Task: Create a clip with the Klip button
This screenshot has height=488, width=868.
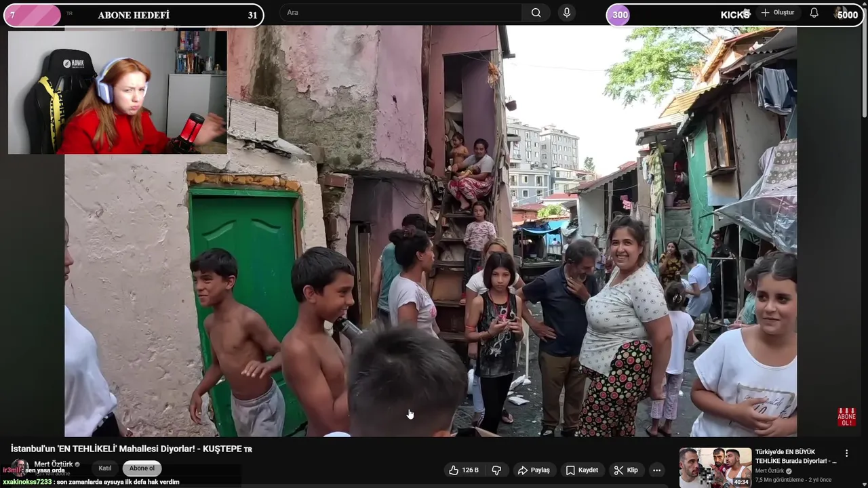Action: click(x=625, y=470)
